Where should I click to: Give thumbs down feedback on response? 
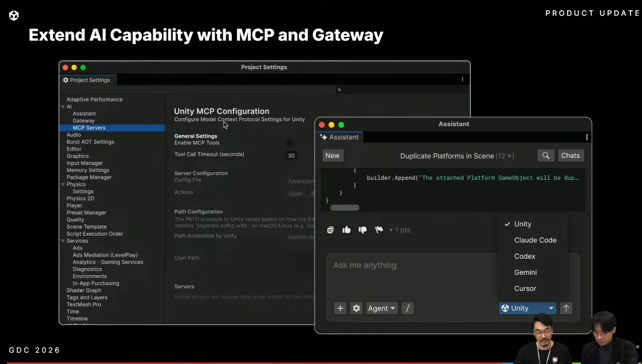[x=363, y=230]
